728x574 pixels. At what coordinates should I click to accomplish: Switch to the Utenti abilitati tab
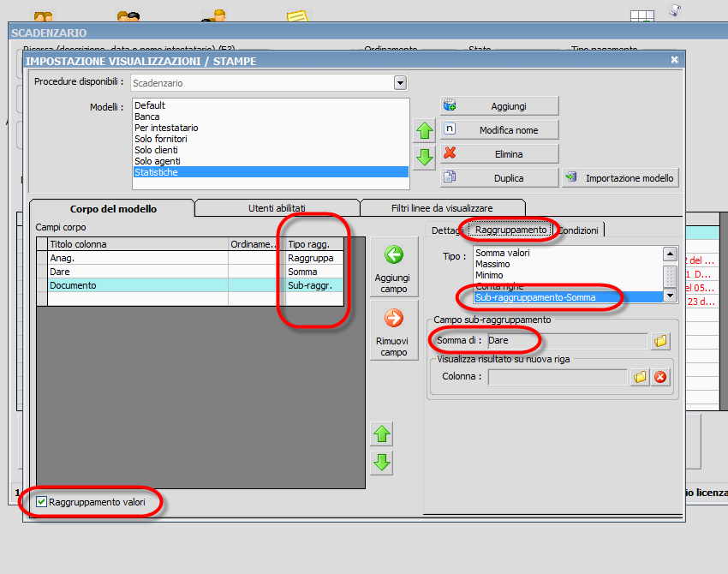click(277, 208)
